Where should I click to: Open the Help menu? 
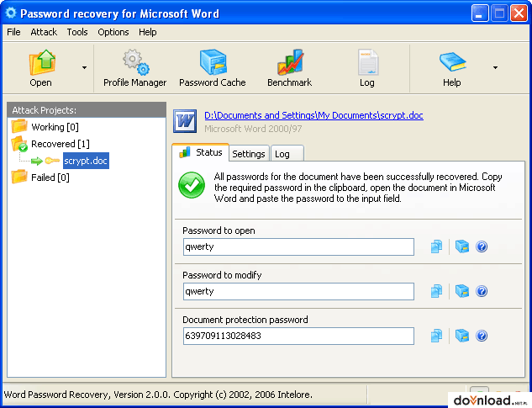pos(147,32)
